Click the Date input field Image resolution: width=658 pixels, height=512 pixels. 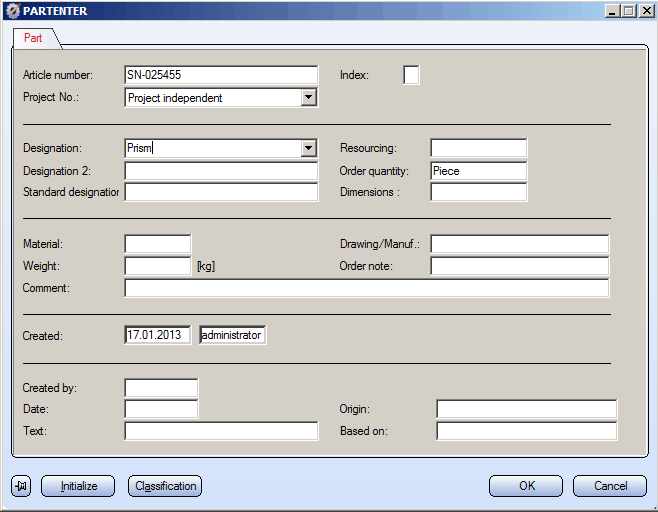click(161, 409)
